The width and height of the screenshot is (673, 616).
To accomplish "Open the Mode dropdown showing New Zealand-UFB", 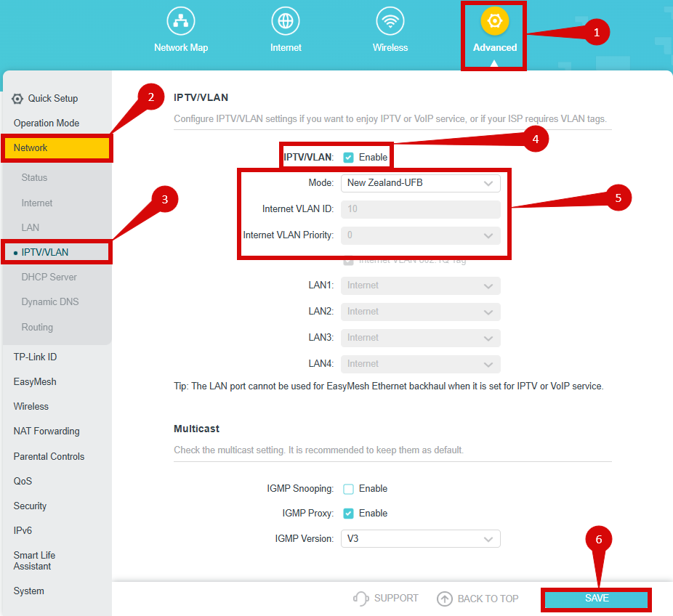I will 421,183.
